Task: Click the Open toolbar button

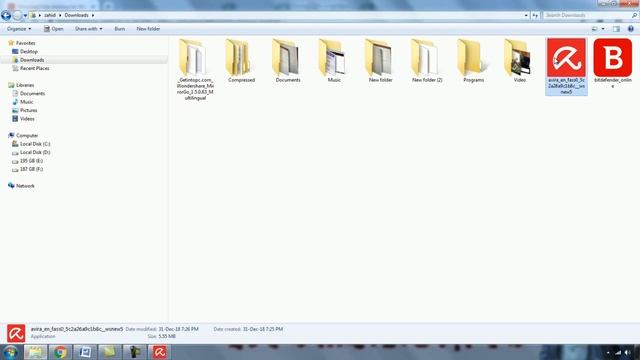Action: pos(53,29)
